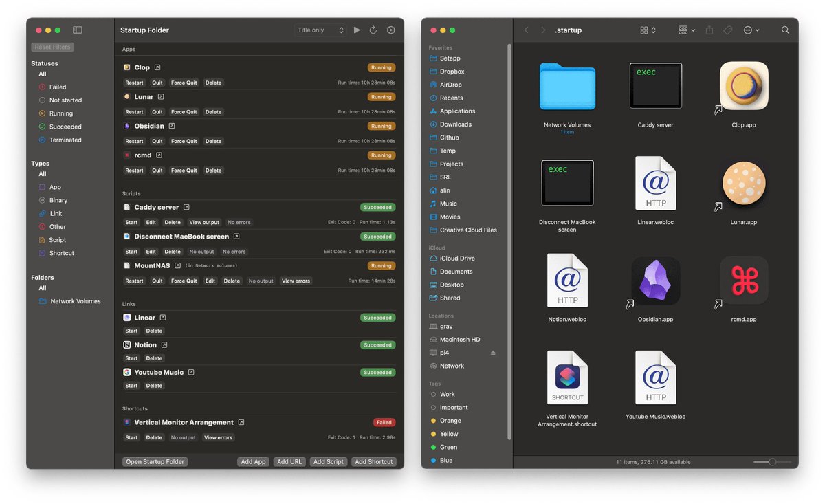Viewport: 825px width, 504px height.
Task: Select the Linear.webloc file icon
Action: [x=656, y=183]
